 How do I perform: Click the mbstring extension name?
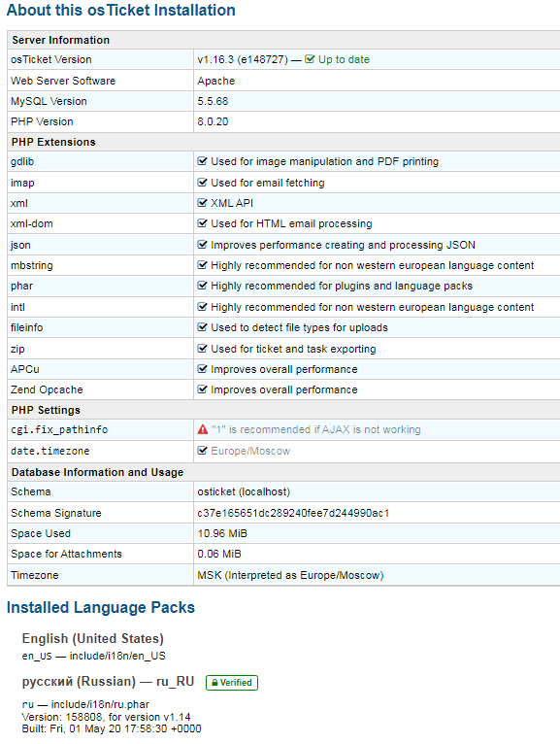tap(32, 265)
